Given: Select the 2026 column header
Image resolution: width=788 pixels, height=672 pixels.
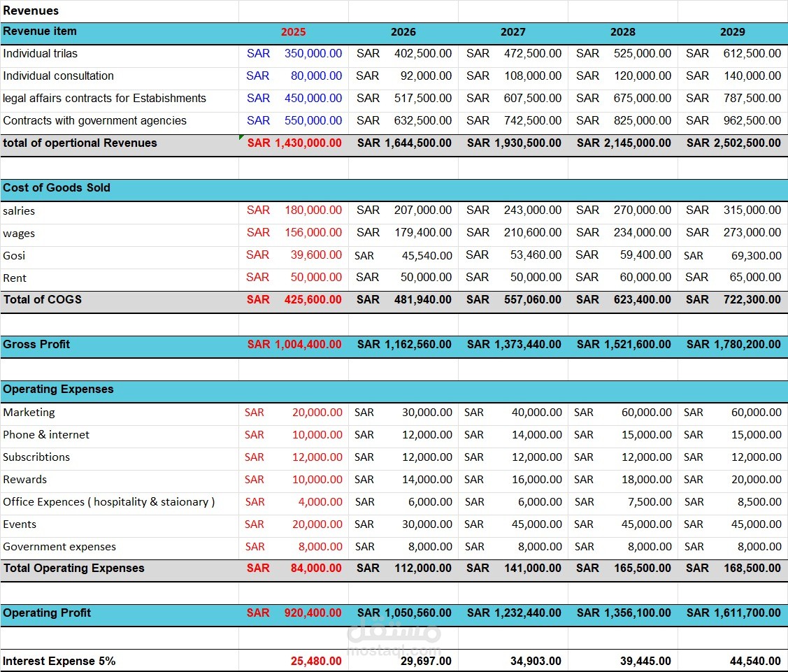Looking at the screenshot, I should pyautogui.click(x=403, y=32).
